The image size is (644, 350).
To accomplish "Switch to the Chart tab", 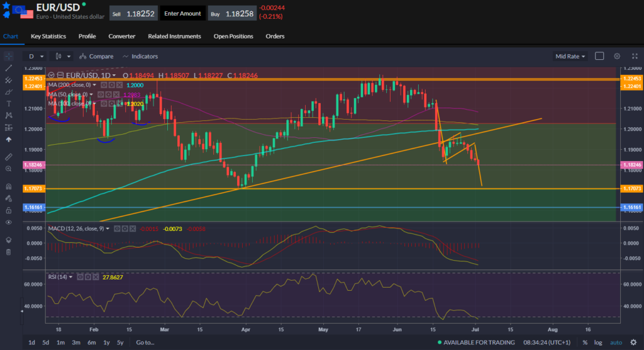I will (11, 36).
